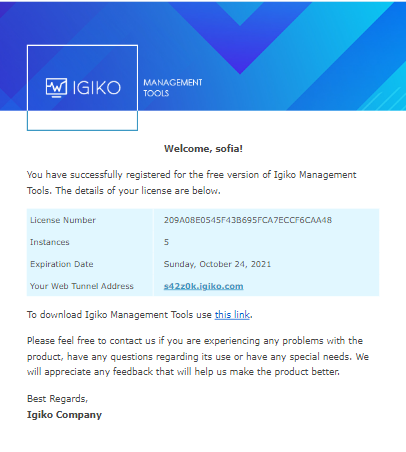Image resolution: width=406 pixels, height=452 pixels.
Task: Click the license number value
Action: pyautogui.click(x=248, y=220)
